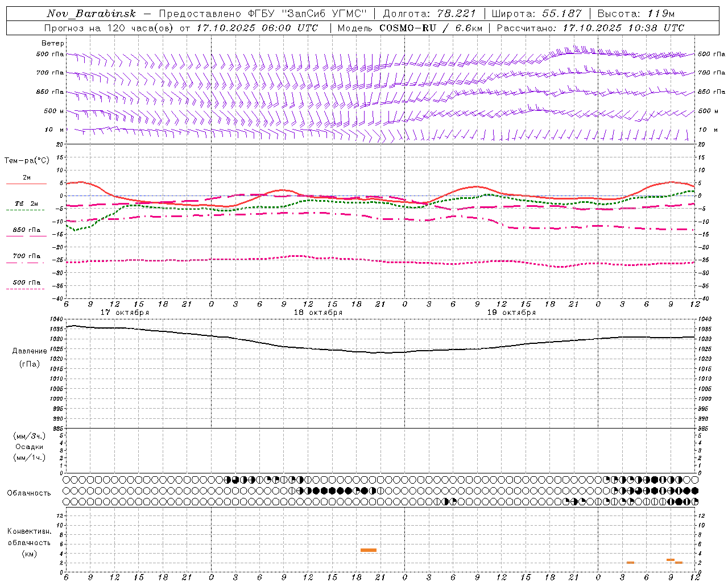The height and width of the screenshot is (582, 728).
Task: Click the Долгота: 78.221 value
Action: 429,14
